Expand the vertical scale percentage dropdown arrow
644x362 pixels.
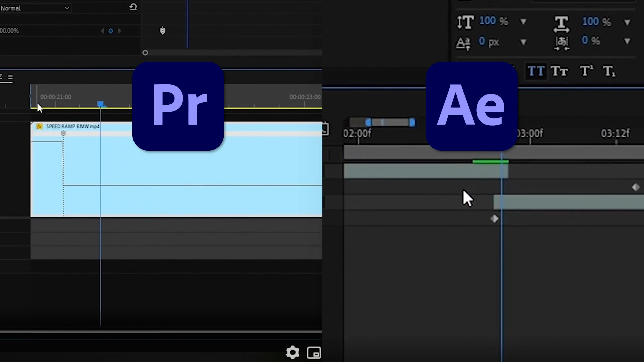[523, 22]
